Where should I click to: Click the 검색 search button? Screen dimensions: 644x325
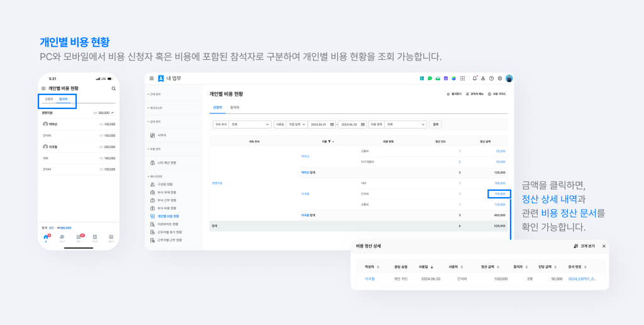(435, 124)
